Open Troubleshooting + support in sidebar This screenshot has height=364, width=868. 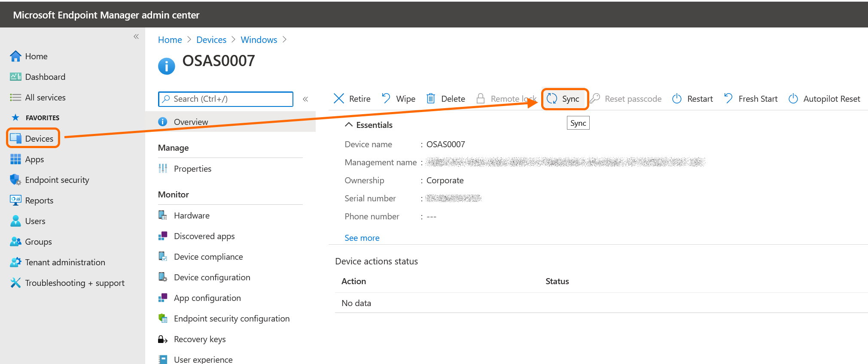click(x=74, y=283)
